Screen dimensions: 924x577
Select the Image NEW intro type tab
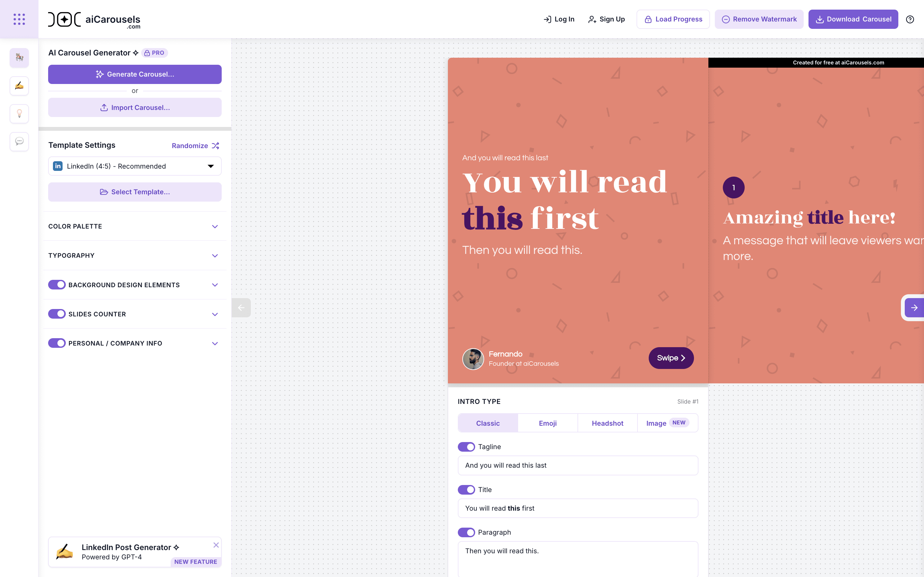coord(665,423)
